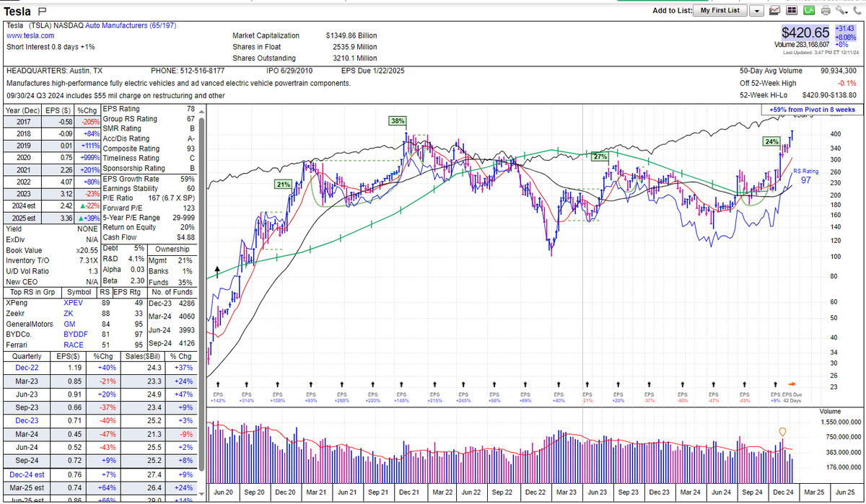Click the 24% base gain marker on chart
The image size is (866, 504).
pyautogui.click(x=771, y=142)
